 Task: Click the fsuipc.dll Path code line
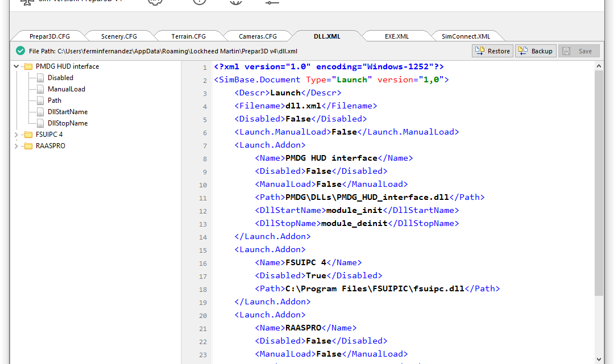pos(377,288)
